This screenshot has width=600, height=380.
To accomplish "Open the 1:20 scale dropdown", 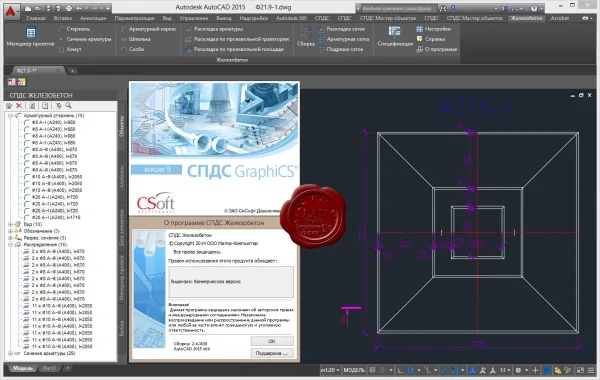I will [x=330, y=370].
